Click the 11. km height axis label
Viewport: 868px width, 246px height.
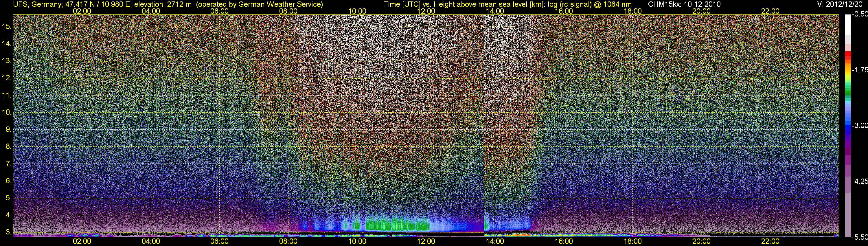[7, 95]
